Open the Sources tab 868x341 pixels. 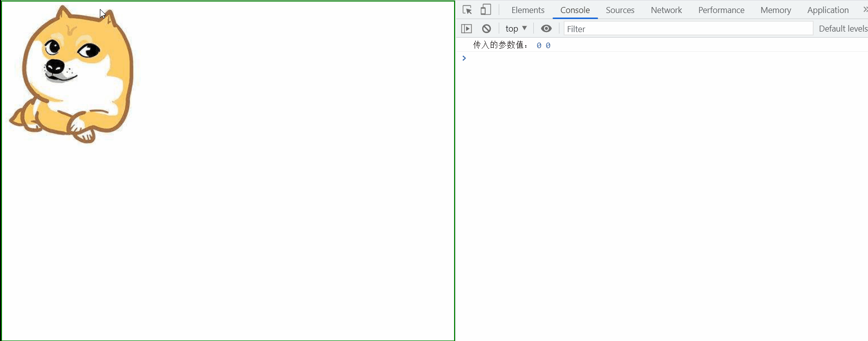tap(620, 10)
